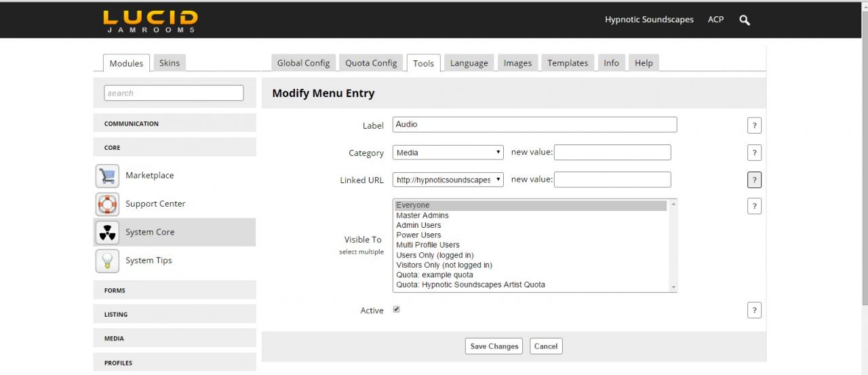Viewport: 868px width, 375px height.
Task: Switch to the Skins tab
Action: (x=170, y=63)
